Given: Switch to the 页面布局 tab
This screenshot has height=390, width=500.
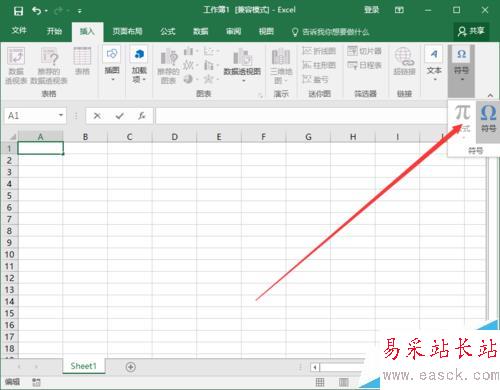Looking at the screenshot, I should click(x=127, y=31).
